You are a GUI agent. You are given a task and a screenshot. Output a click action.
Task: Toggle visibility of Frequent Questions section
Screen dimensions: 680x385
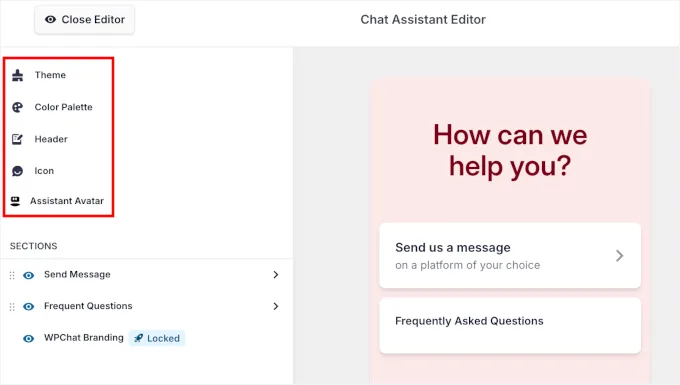[x=29, y=307]
